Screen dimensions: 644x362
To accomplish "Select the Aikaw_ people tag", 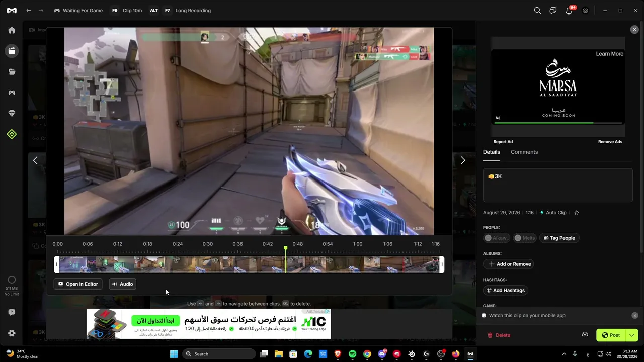I will pos(496,238).
